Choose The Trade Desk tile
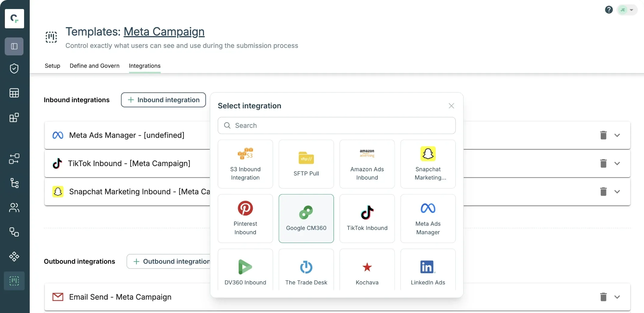 [306, 270]
